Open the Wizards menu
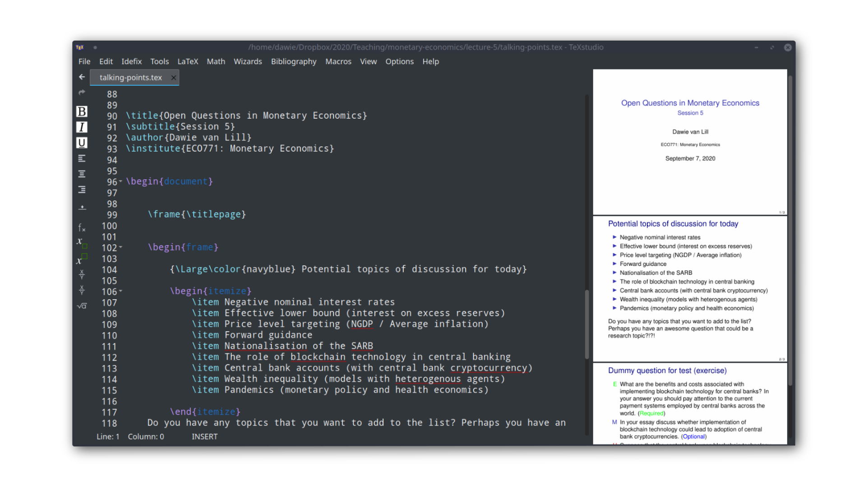This screenshot has height=487, width=868. [x=248, y=61]
